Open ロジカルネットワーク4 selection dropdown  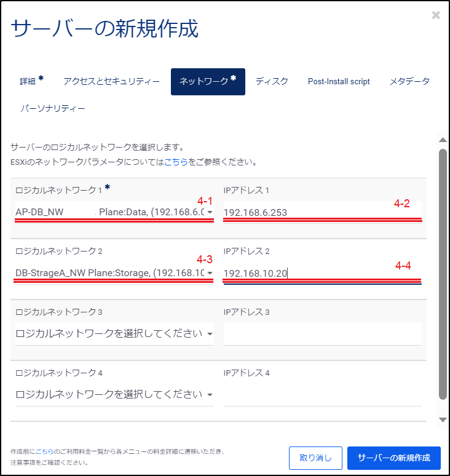point(114,394)
